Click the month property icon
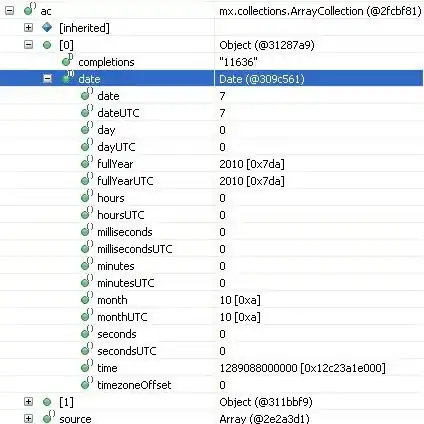 [87, 298]
